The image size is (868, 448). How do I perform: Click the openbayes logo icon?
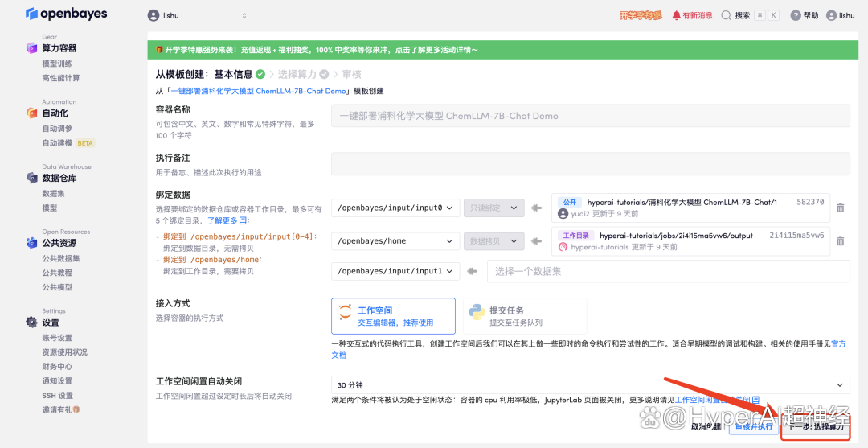[31, 14]
